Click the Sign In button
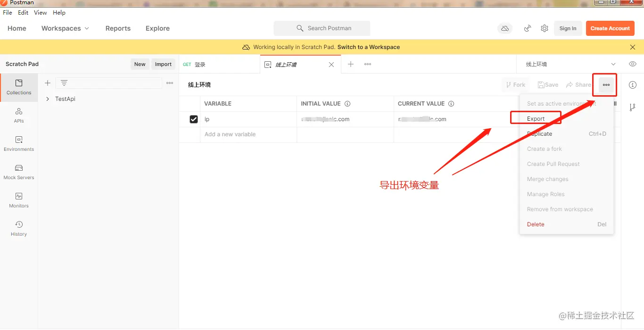This screenshot has height=330, width=644. [x=568, y=28]
